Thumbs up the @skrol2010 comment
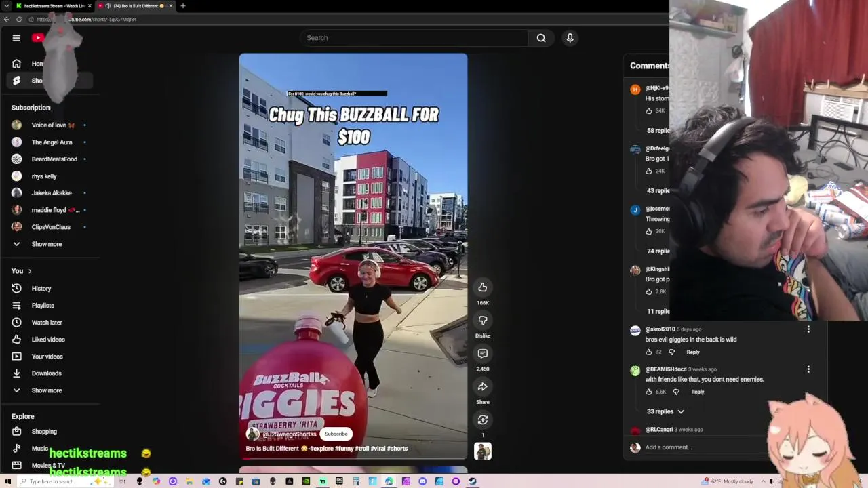The width and height of the screenshot is (868, 488). [649, 352]
